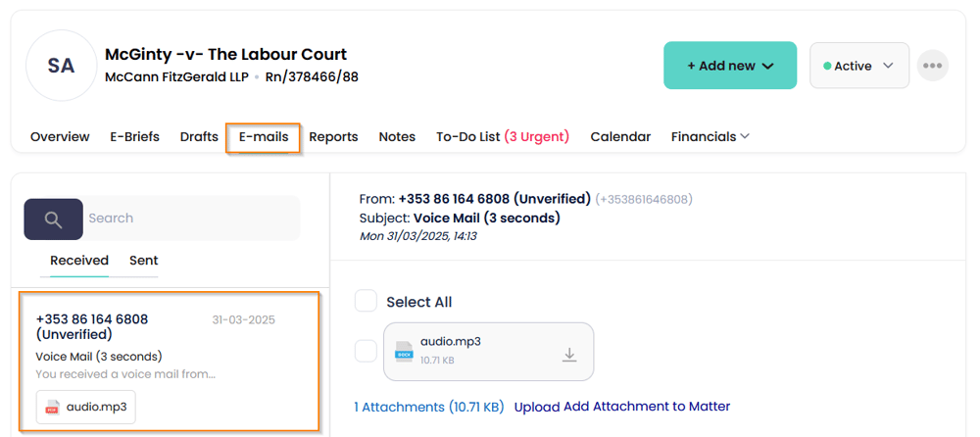Open the Calendar tab
The width and height of the screenshot is (980, 437).
pyautogui.click(x=620, y=137)
